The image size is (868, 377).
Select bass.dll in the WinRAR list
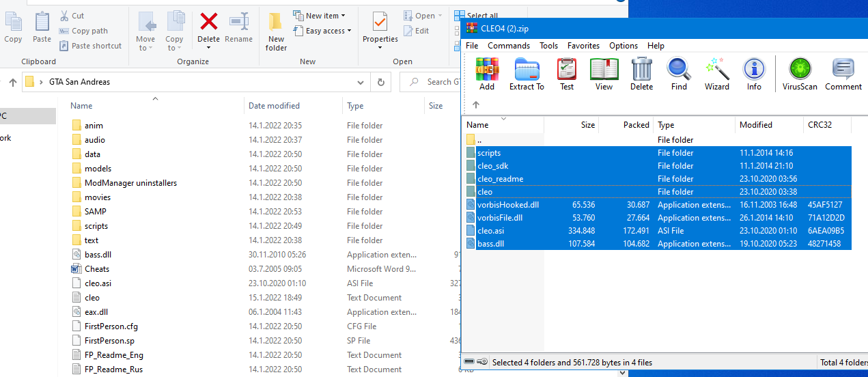click(x=658, y=244)
